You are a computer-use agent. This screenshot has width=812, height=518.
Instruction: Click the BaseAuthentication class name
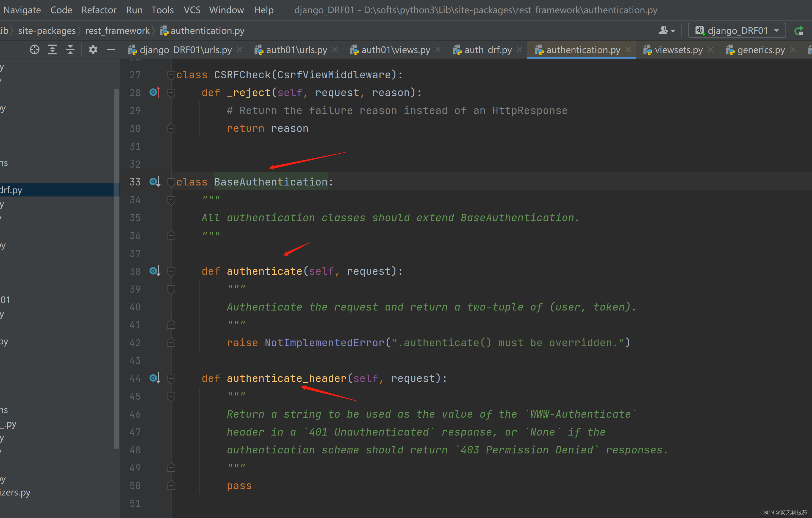click(271, 182)
